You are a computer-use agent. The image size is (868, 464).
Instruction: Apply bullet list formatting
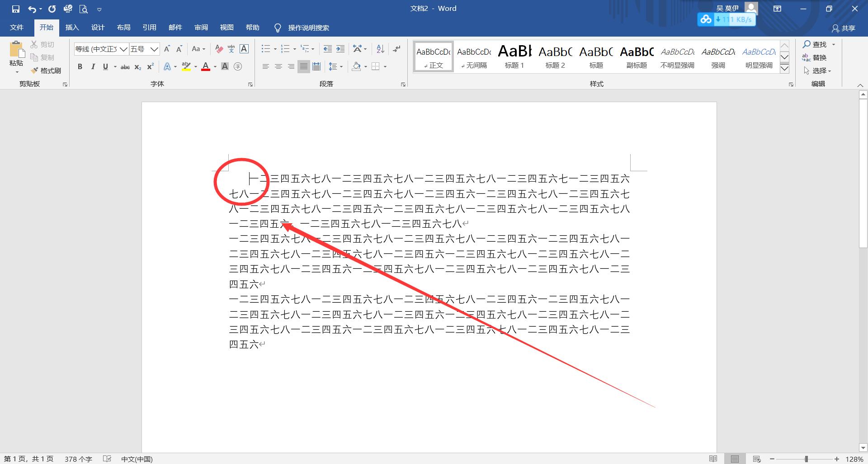tap(265, 49)
